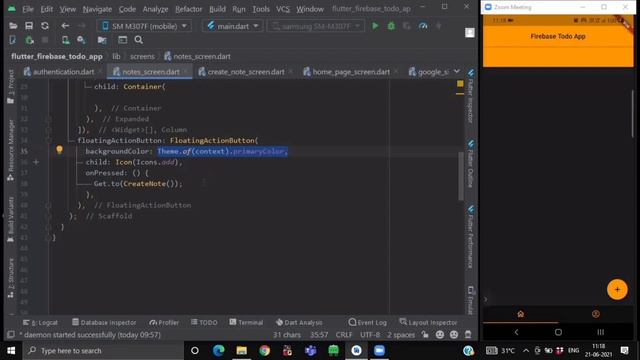
Task: Click the Windows search box
Action: coord(103,351)
